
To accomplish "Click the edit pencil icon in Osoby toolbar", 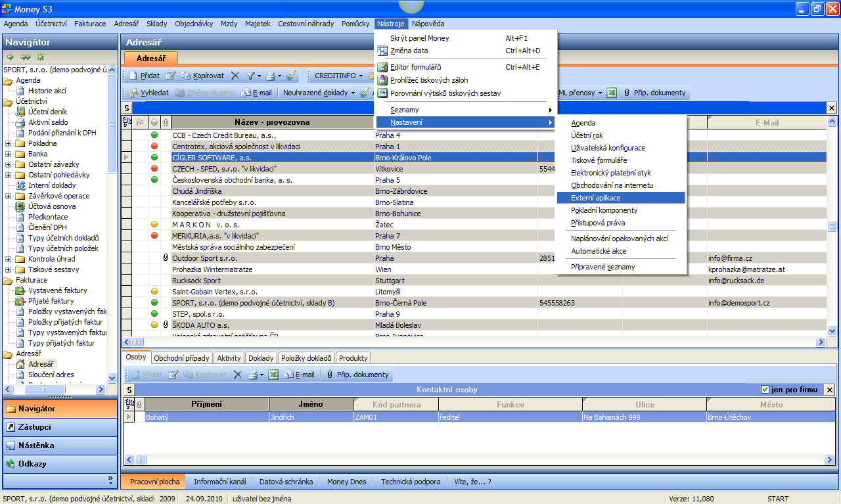I will click(x=173, y=375).
